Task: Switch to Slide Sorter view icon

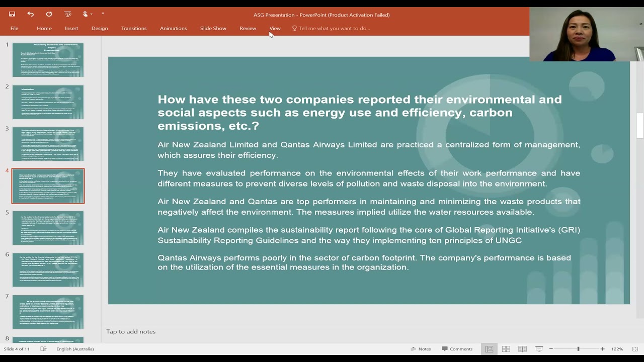Action: coord(506,349)
